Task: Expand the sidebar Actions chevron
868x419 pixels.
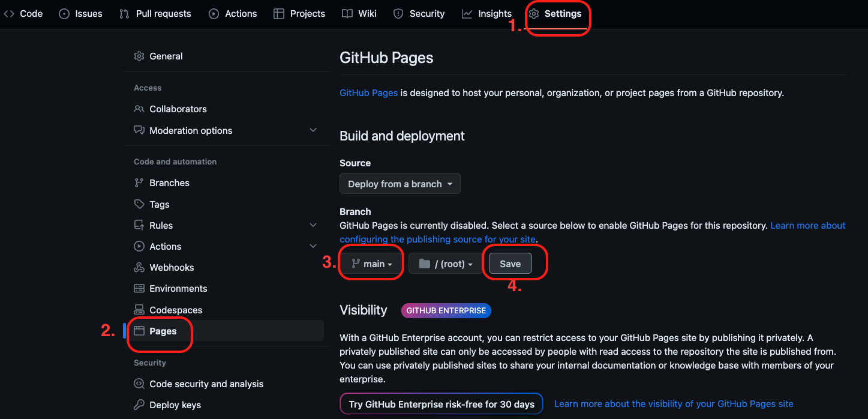Action: pyautogui.click(x=313, y=246)
